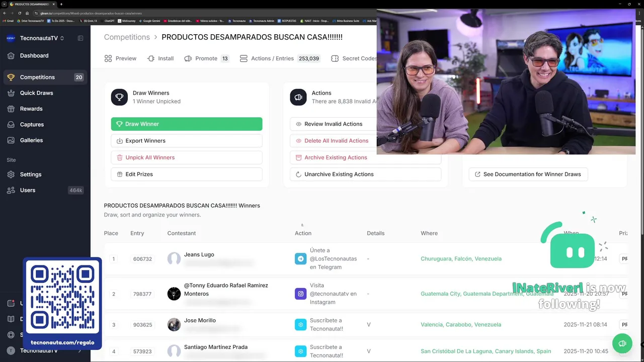The height and width of the screenshot is (362, 644).
Task: Open Galleries in the sidebar
Action: tap(45, 140)
